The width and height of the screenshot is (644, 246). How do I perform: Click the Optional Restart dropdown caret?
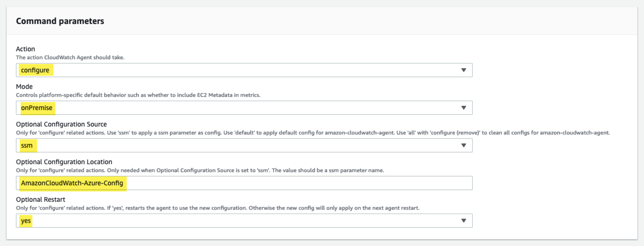click(464, 220)
